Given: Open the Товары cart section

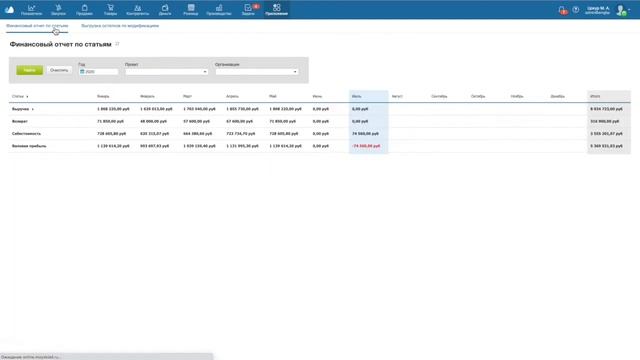Looking at the screenshot, I should [110, 10].
